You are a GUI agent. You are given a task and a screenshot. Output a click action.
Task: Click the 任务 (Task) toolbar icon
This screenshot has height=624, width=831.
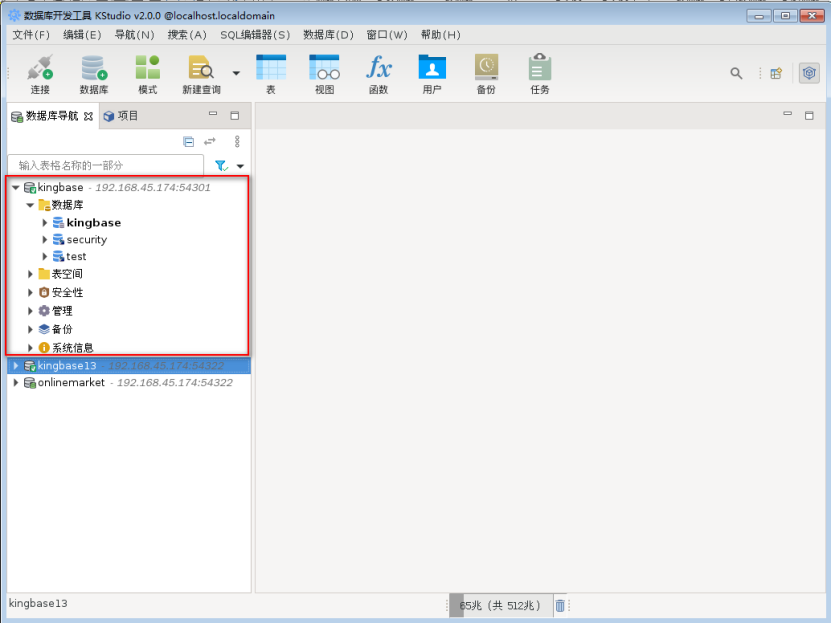pos(540,74)
